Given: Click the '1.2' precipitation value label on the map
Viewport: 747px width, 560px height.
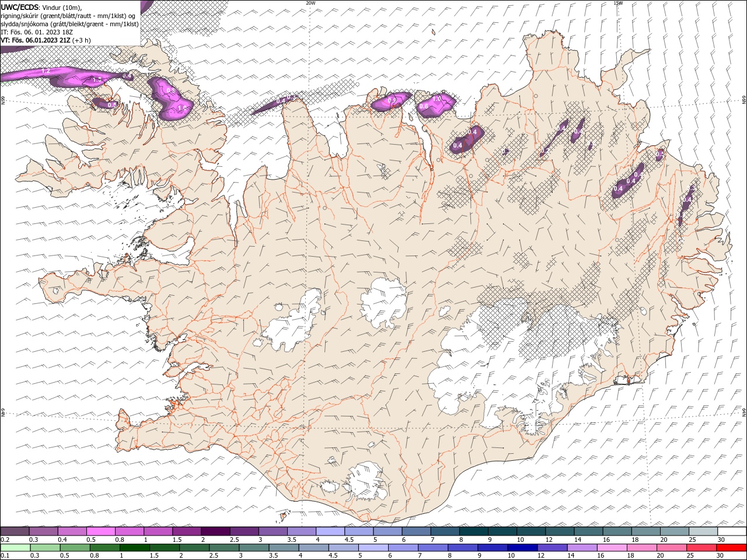Looking at the screenshot, I should pyautogui.click(x=46, y=71).
